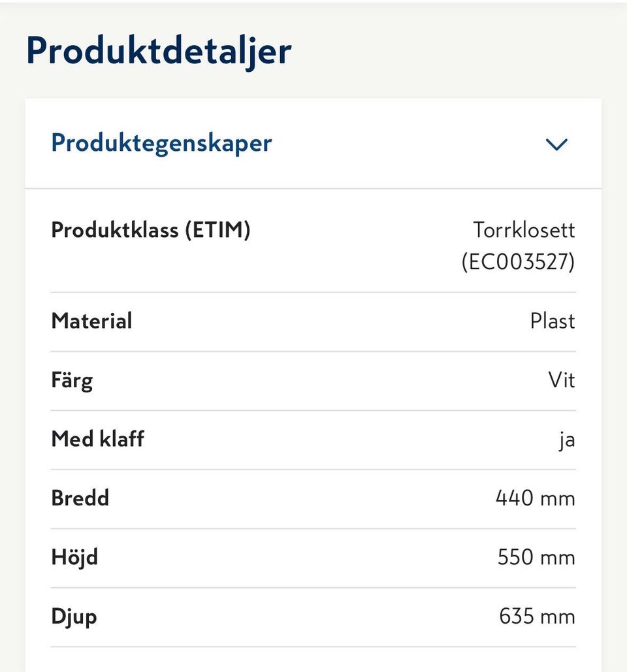
Task: Click the Höjd row label
Action: (x=74, y=557)
